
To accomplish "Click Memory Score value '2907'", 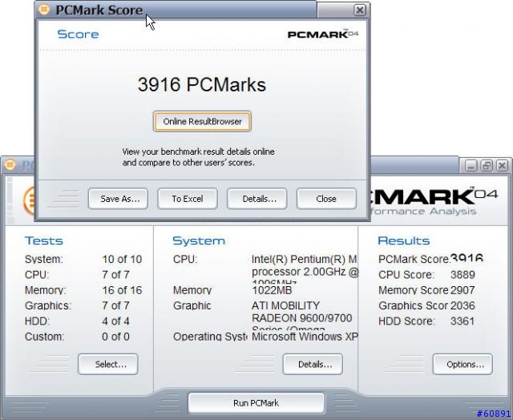I will coord(463,290).
